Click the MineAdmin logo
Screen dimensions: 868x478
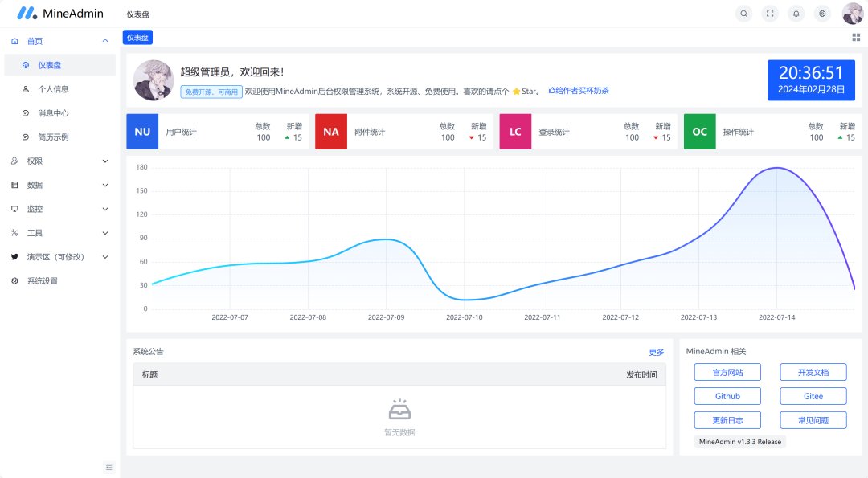[60, 14]
